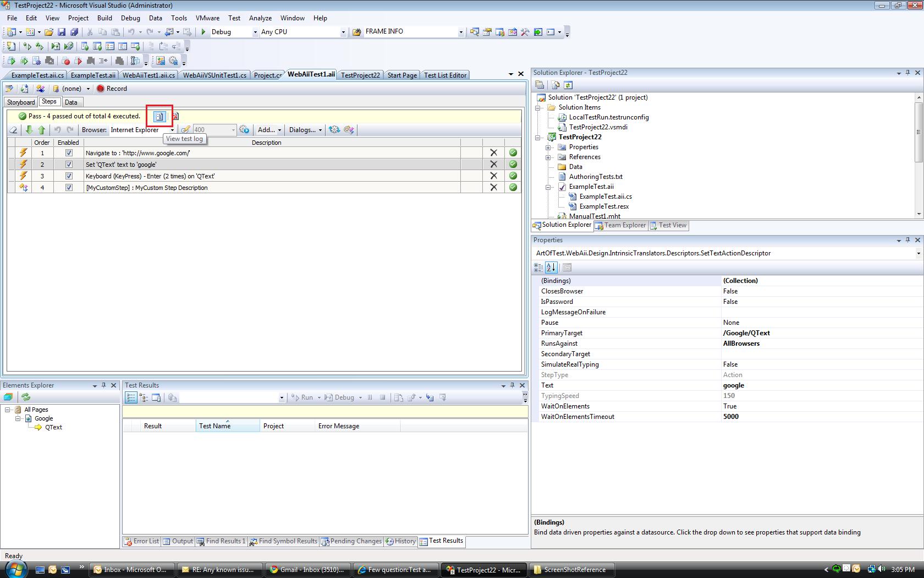Switch to the Storyboard tab
The width and height of the screenshot is (924, 578).
pyautogui.click(x=21, y=102)
